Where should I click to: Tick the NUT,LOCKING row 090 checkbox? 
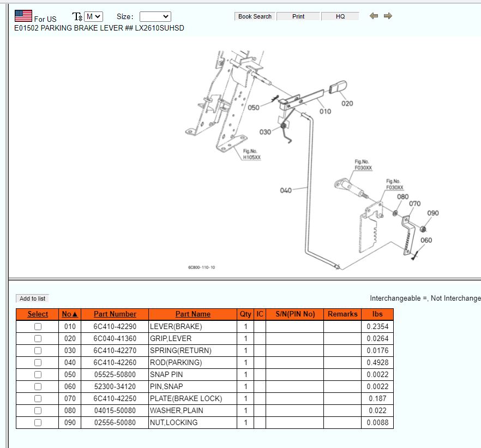(x=38, y=423)
